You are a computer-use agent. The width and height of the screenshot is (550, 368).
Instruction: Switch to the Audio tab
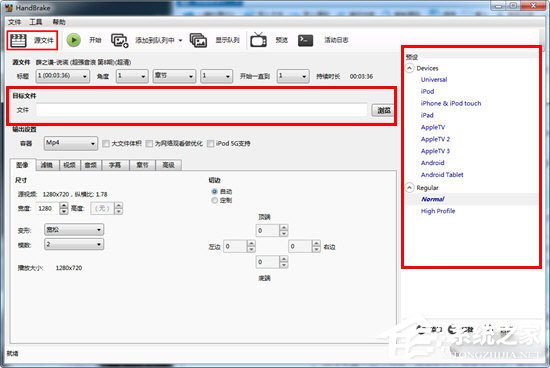(x=91, y=165)
